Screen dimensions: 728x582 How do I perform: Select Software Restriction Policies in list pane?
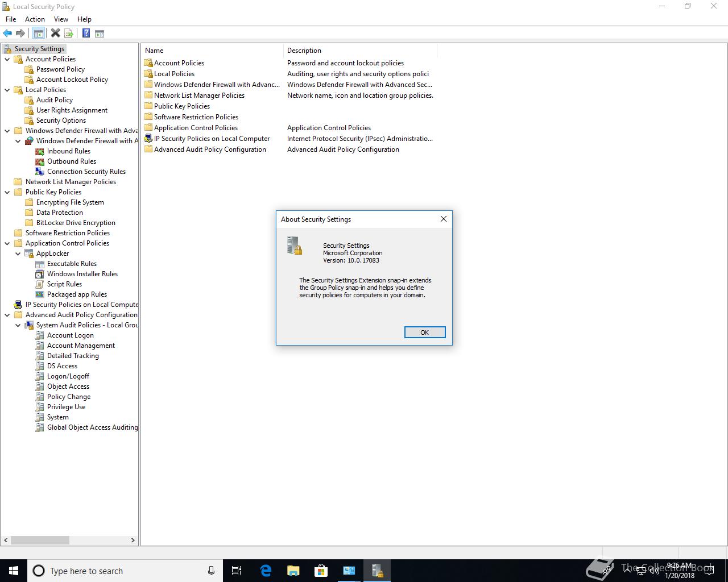[196, 117]
